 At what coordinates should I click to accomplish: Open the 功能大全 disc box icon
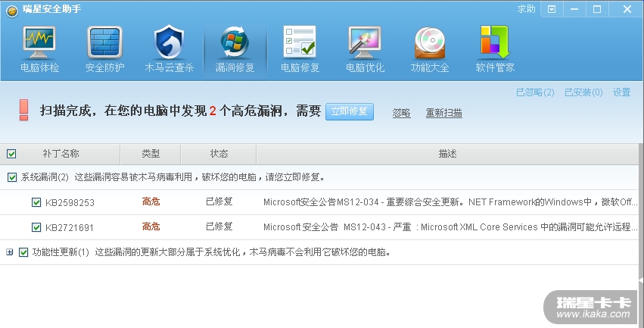(430, 42)
